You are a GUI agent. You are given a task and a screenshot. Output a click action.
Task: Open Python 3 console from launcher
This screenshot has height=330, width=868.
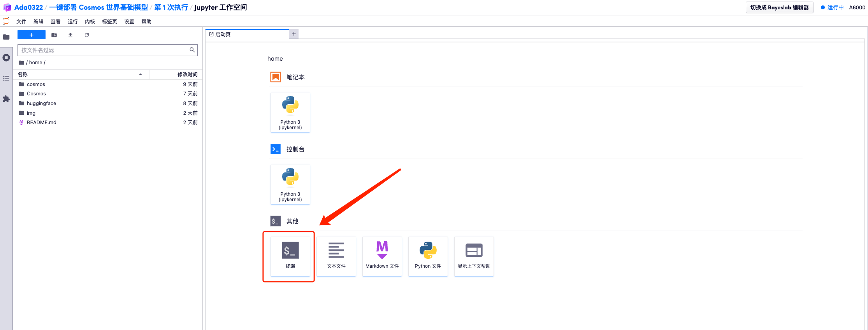(x=290, y=184)
